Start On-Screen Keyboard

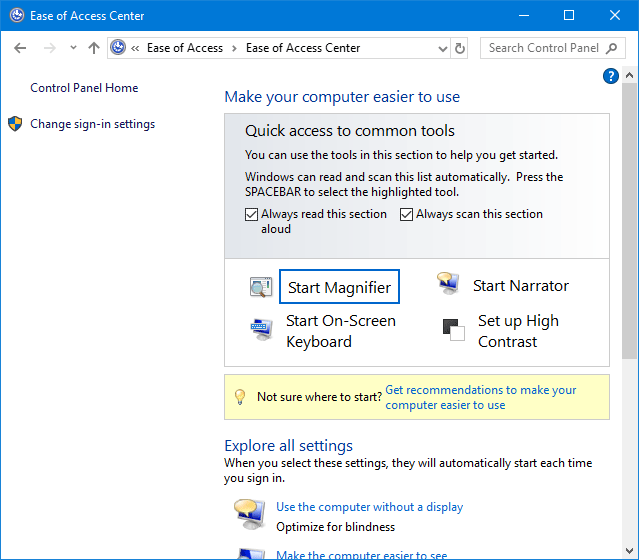click(341, 331)
